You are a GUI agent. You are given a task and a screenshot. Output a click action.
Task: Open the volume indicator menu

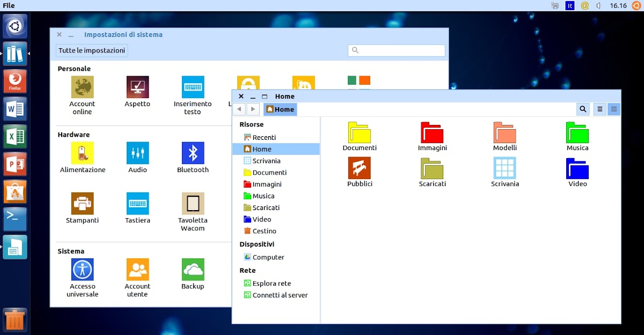pyautogui.click(x=599, y=5)
